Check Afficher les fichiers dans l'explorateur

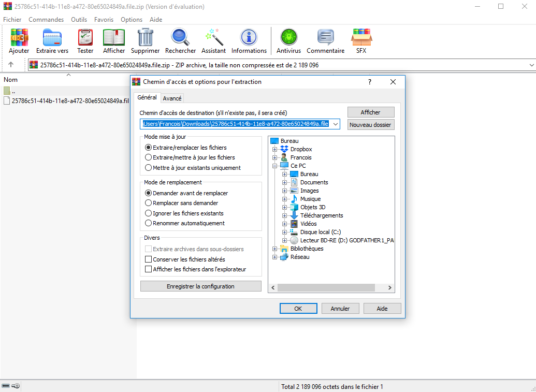coord(149,269)
